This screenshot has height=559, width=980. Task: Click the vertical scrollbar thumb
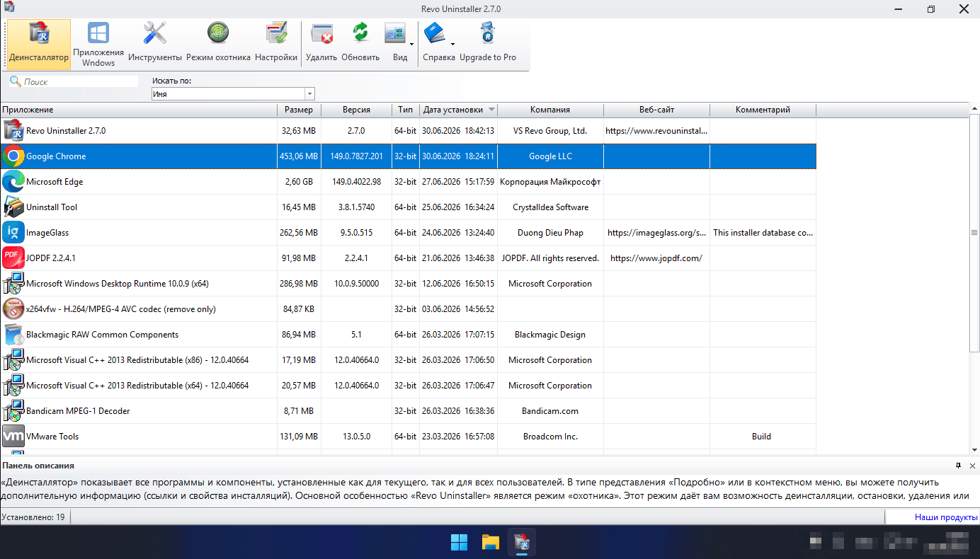point(974,233)
